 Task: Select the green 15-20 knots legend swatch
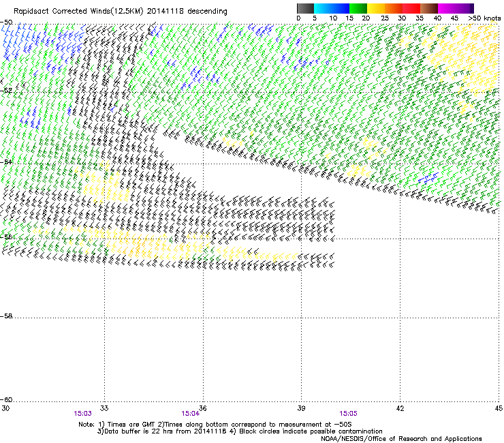point(358,8)
